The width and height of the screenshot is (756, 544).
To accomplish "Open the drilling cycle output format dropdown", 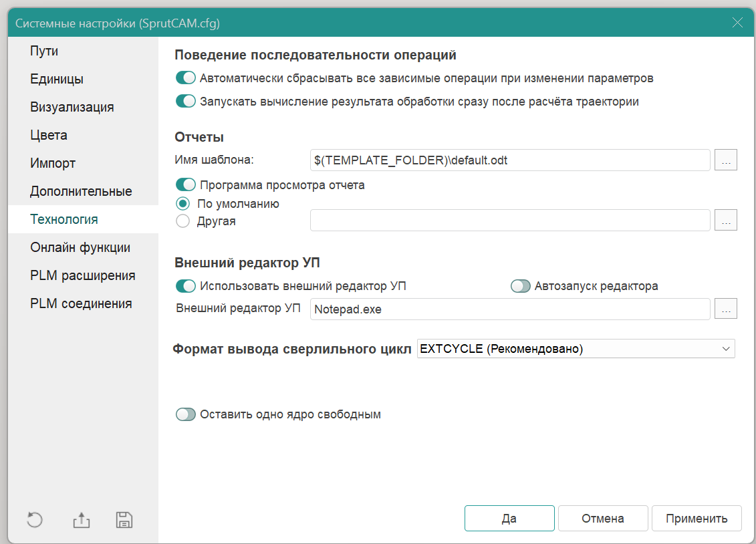I will (576, 349).
